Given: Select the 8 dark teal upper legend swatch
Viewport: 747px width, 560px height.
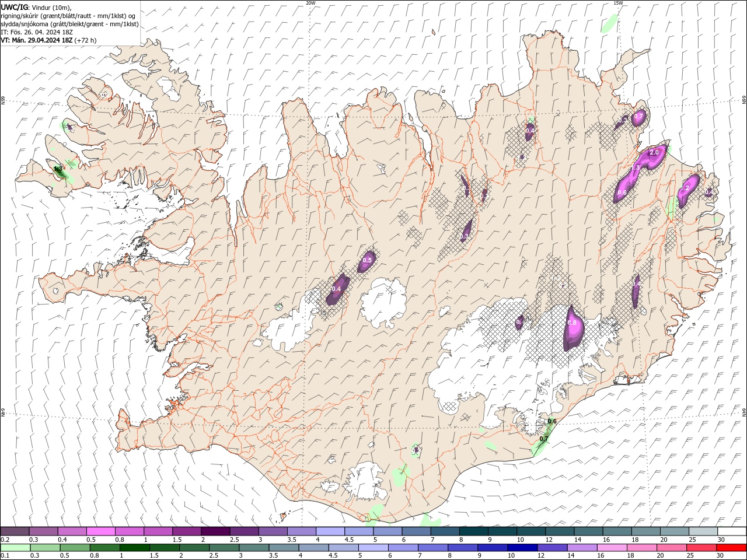Looking at the screenshot, I should point(474,531).
